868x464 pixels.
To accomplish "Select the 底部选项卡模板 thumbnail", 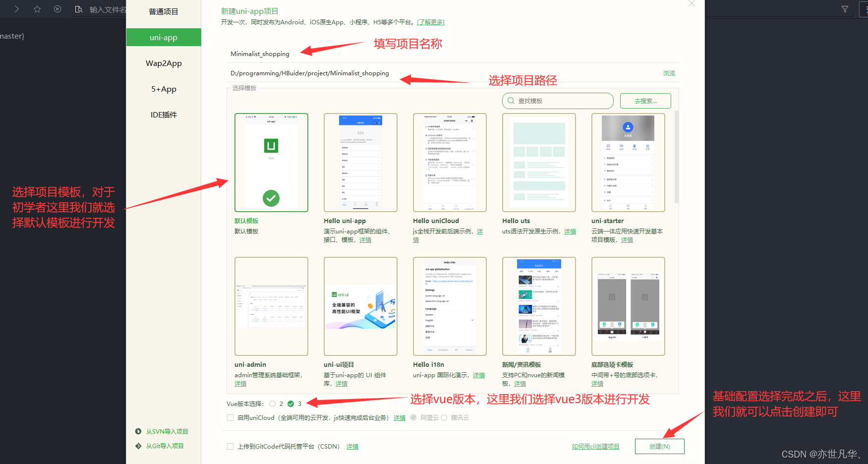I will pyautogui.click(x=628, y=306).
